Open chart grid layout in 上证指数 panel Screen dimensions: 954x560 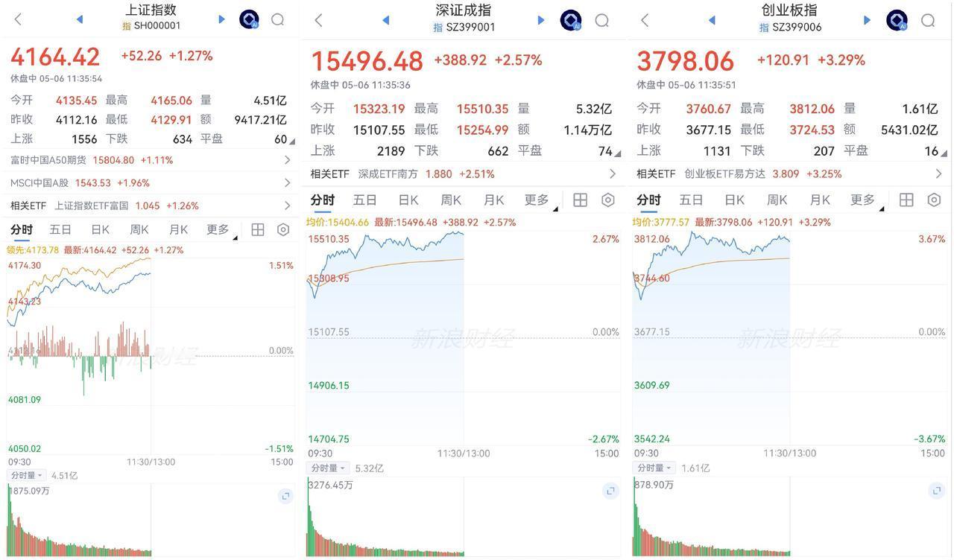tap(258, 229)
